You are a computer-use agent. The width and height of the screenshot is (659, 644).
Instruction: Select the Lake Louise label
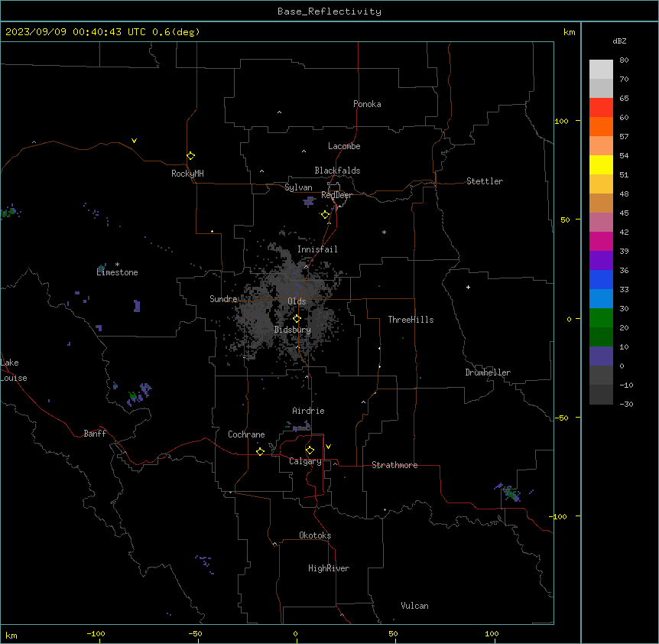[14, 370]
